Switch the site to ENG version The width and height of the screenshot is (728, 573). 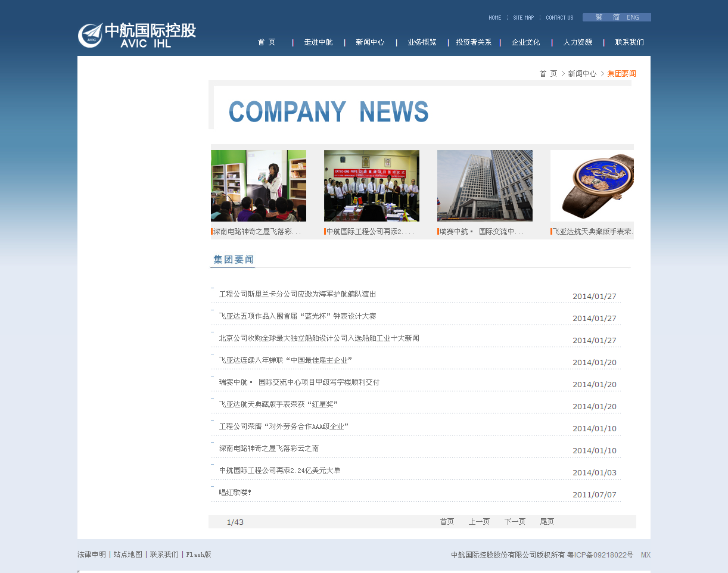(x=633, y=17)
